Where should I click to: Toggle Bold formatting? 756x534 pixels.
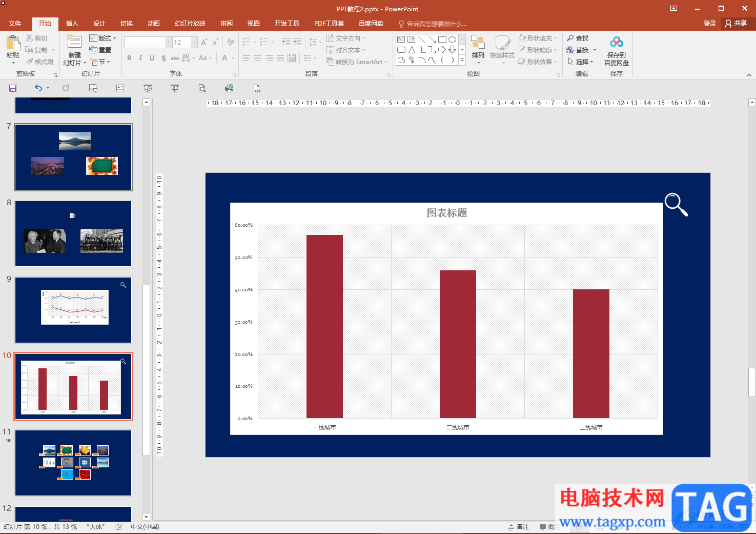[x=129, y=58]
